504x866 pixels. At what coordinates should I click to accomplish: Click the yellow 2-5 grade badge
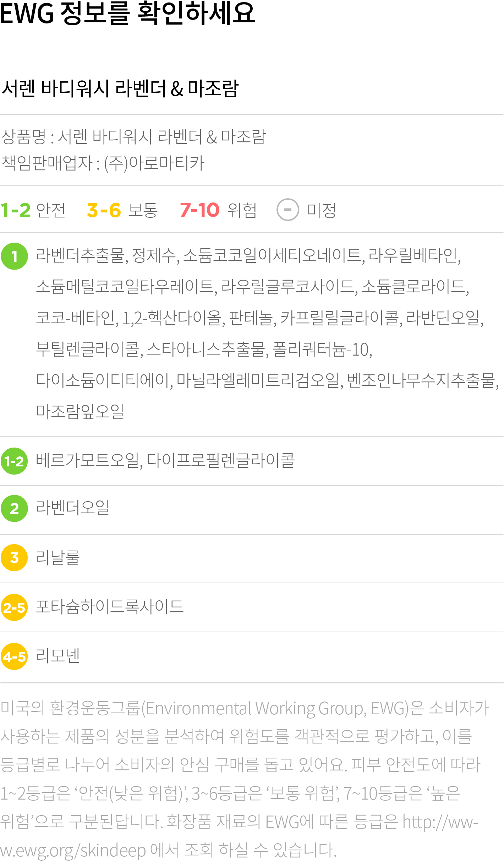click(14, 607)
